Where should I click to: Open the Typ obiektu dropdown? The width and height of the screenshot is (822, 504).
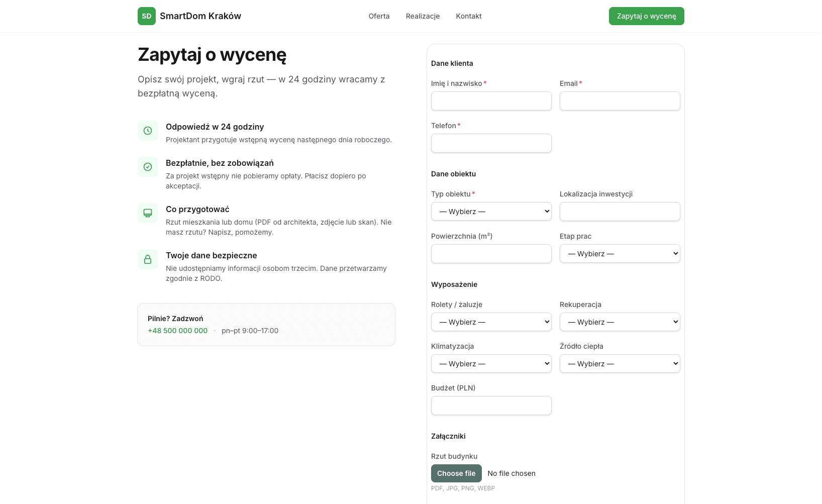click(x=491, y=212)
